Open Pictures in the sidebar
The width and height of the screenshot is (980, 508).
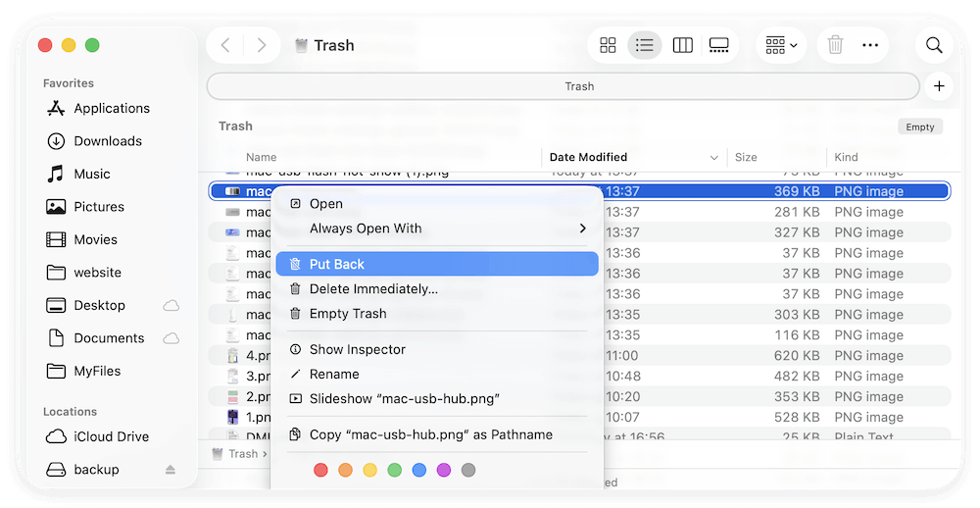coord(85,207)
